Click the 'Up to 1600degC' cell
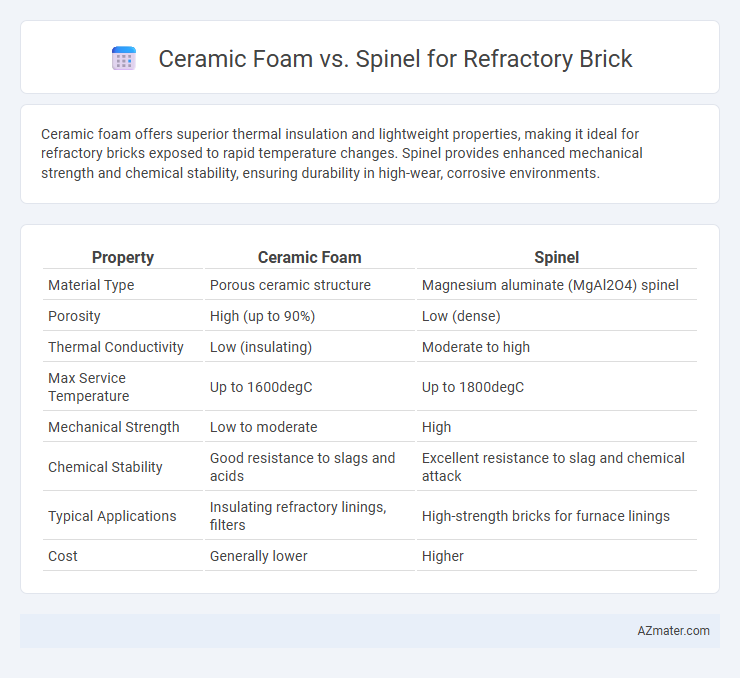The height and width of the screenshot is (678, 740). click(261, 387)
